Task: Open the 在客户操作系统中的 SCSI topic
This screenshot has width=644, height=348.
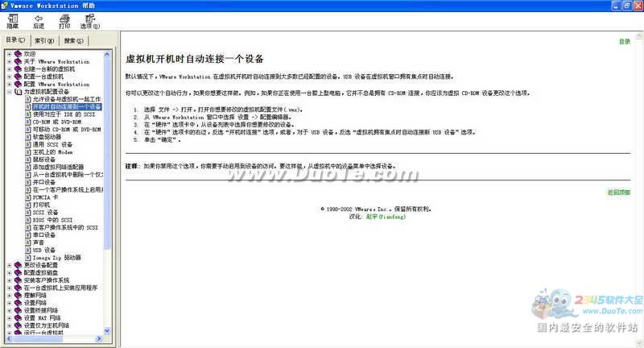Action: pyautogui.click(x=65, y=227)
